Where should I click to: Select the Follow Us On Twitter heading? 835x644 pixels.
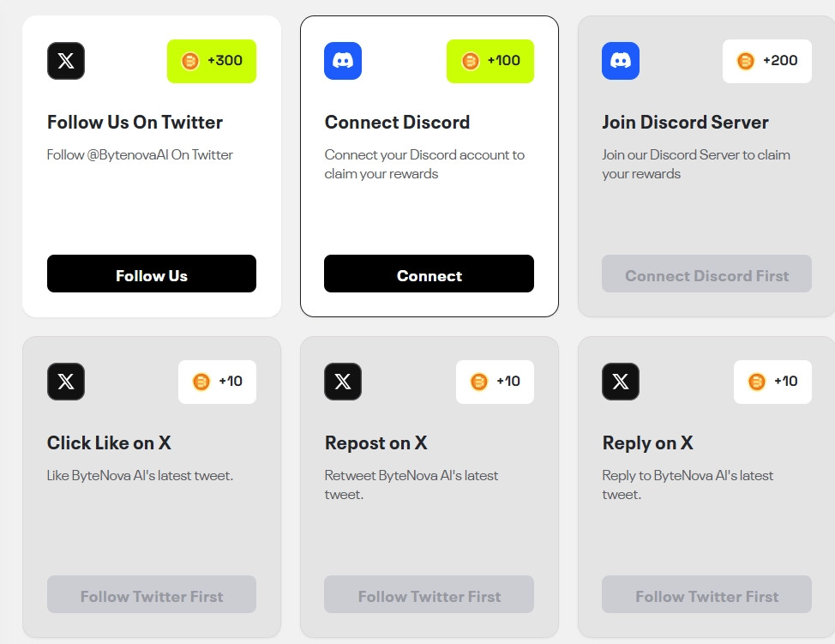(135, 123)
